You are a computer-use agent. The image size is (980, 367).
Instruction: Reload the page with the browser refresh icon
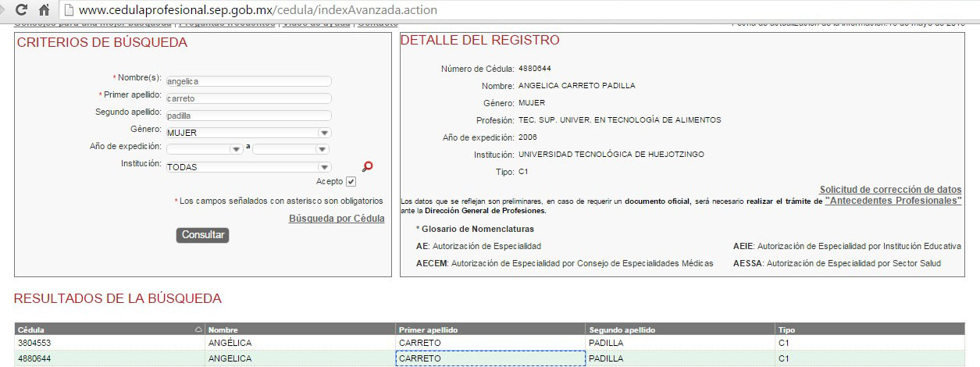21,10
